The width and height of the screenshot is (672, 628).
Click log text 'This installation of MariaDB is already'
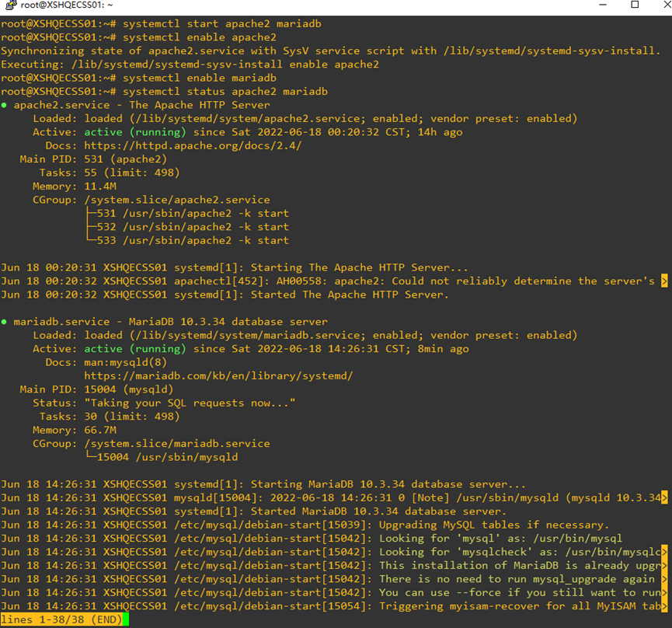[x=504, y=566]
